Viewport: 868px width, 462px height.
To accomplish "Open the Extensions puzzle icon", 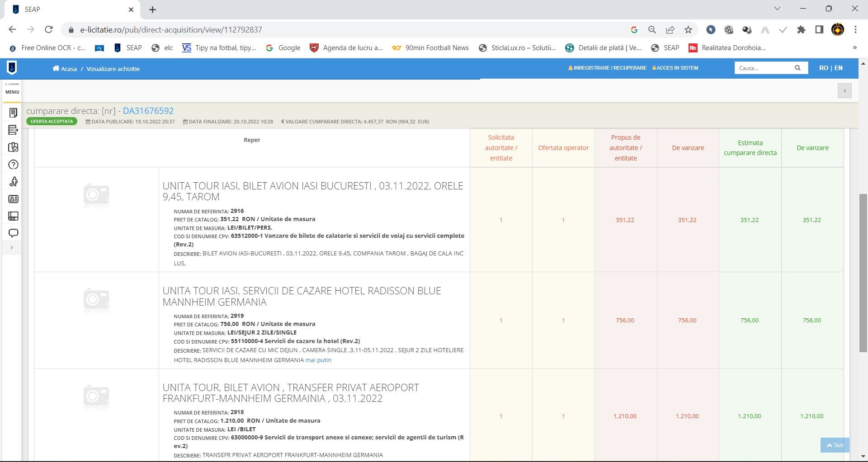I will [x=801, y=30].
